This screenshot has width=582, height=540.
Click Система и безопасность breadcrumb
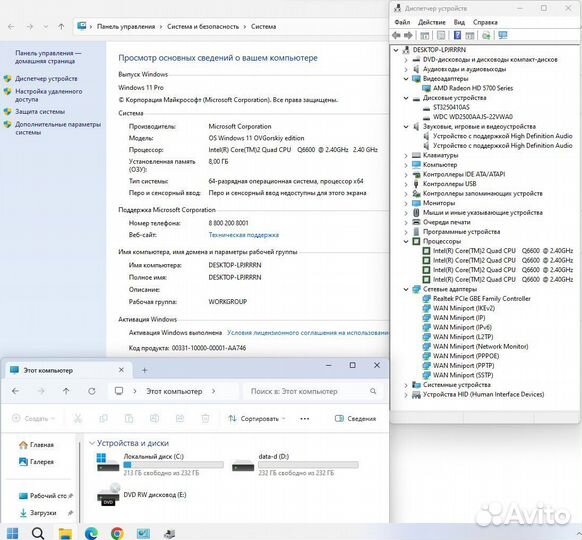tap(203, 27)
